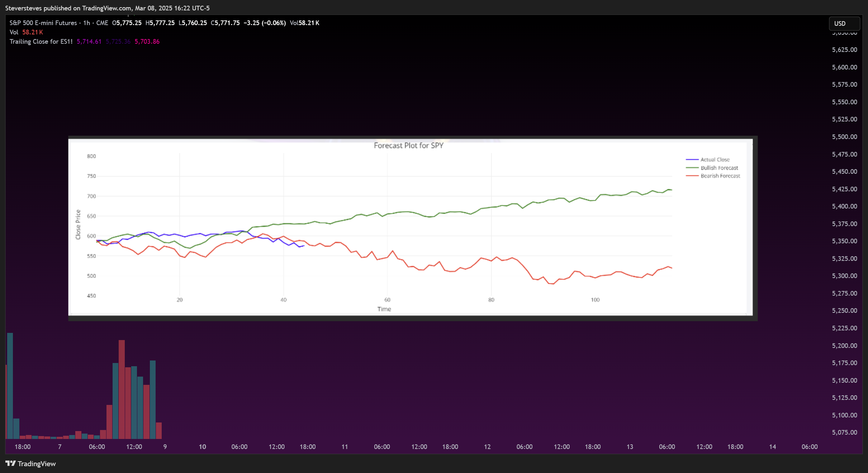The width and height of the screenshot is (868, 473).
Task: Click the −3.25 (−0.06%) change value
Action: 265,23
